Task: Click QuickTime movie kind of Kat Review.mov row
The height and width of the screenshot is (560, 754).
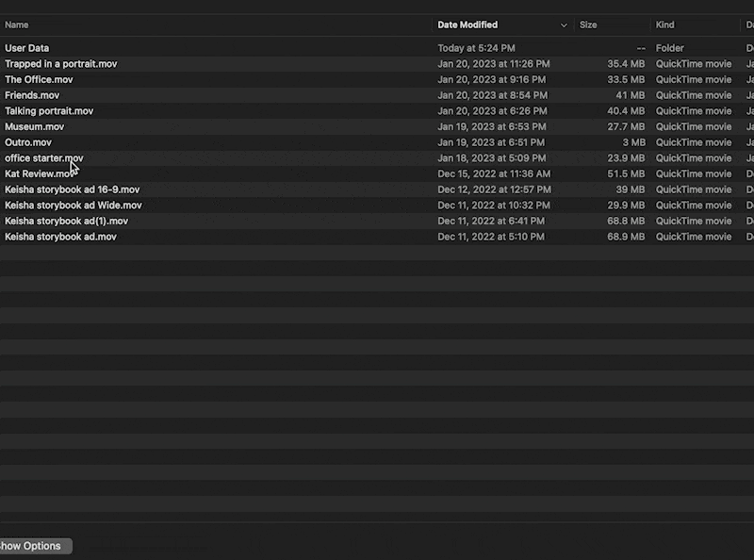Action: 694,174
